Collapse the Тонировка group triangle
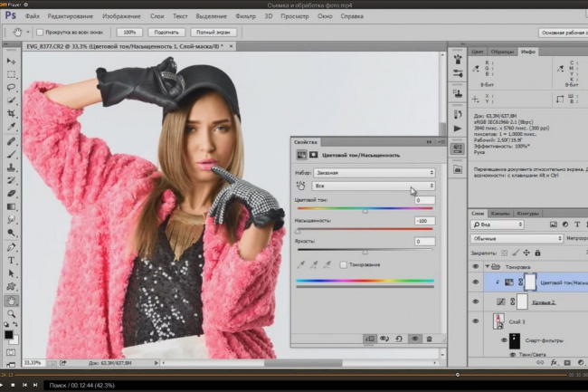The image size is (588, 392). (487, 267)
